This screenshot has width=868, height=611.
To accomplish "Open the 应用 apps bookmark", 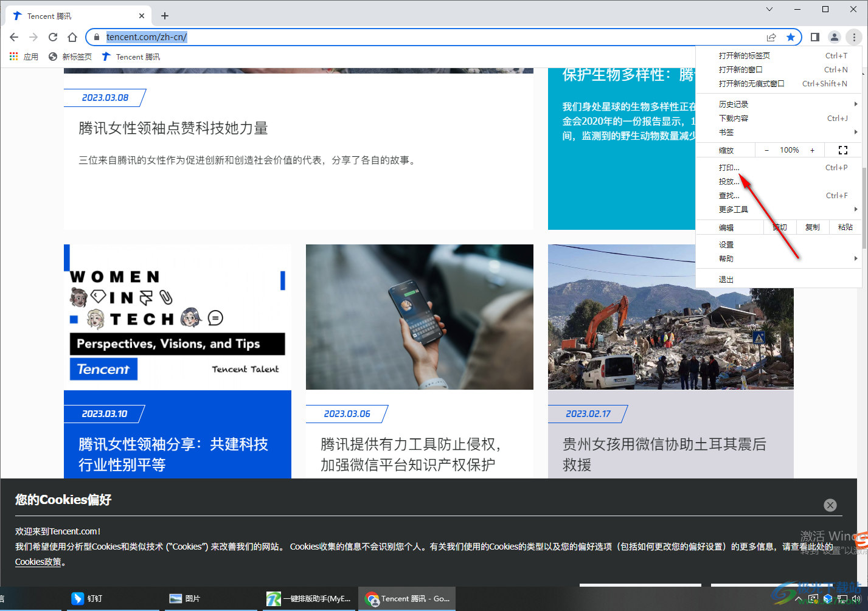I will [24, 57].
